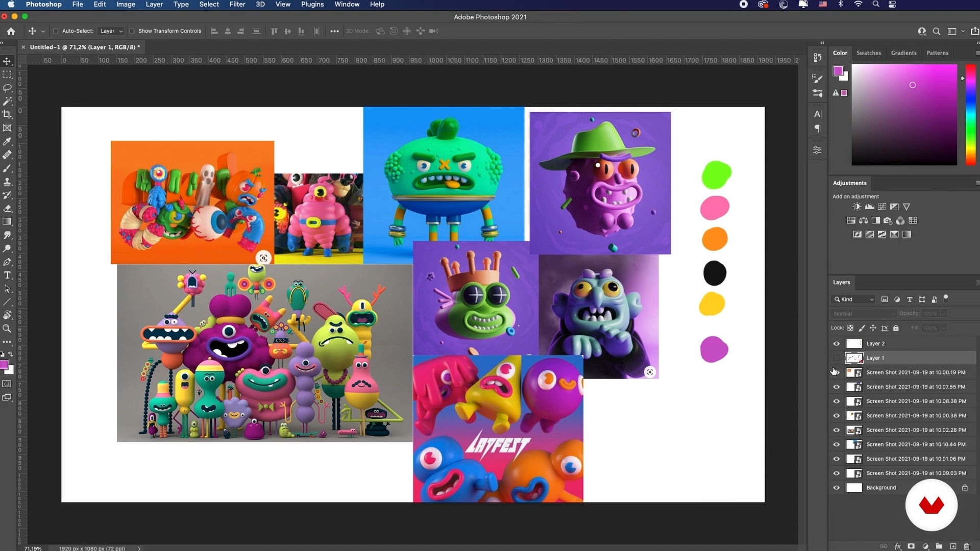The width and height of the screenshot is (980, 551).
Task: Hide Layer 2 with eye icon
Action: [836, 344]
